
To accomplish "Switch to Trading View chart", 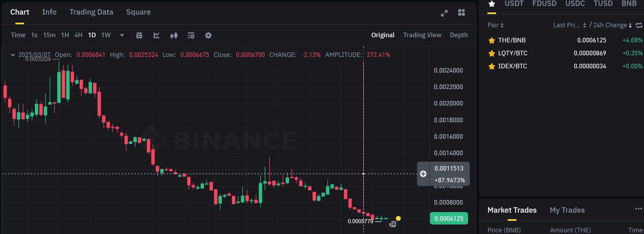I will pos(422,35).
